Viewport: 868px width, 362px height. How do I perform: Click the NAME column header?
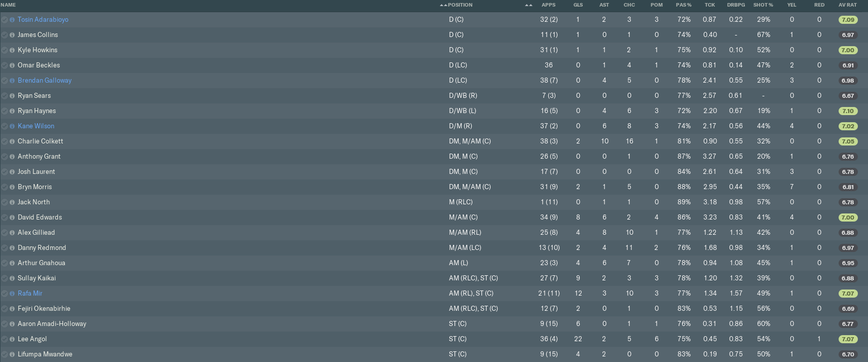[9, 5]
